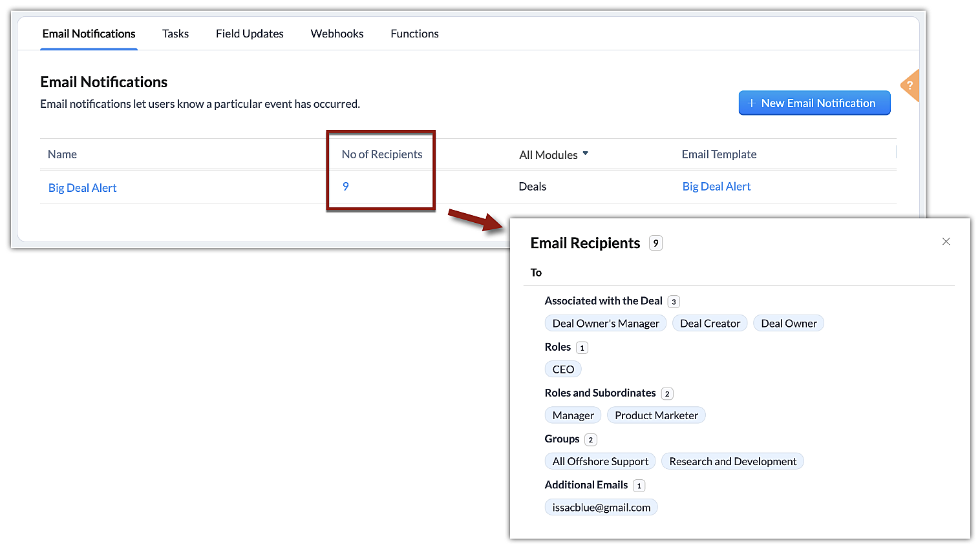Select the Functions tab
Screen dimensions: 980x549
coord(414,34)
